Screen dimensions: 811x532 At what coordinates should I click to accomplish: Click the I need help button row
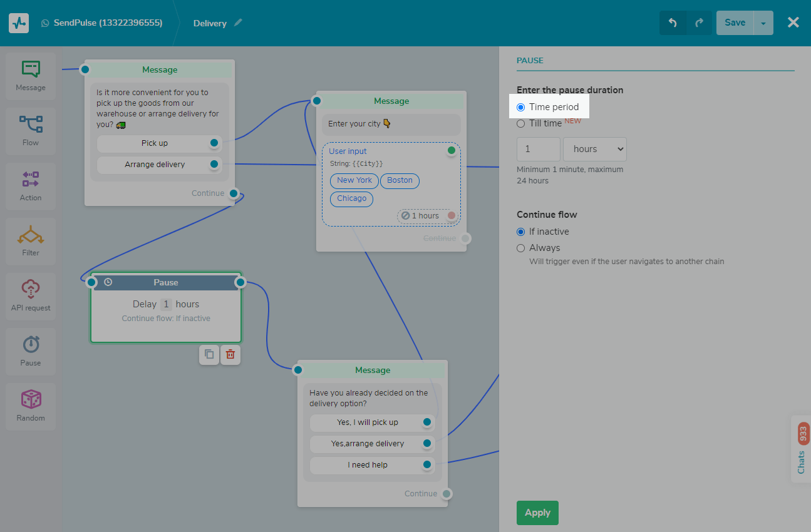click(x=373, y=465)
